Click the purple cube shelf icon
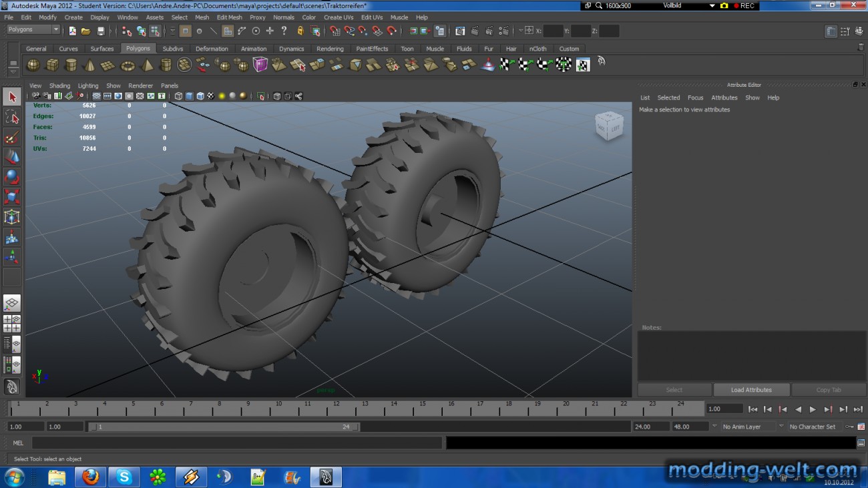The width and height of the screenshot is (868, 488). point(260,65)
